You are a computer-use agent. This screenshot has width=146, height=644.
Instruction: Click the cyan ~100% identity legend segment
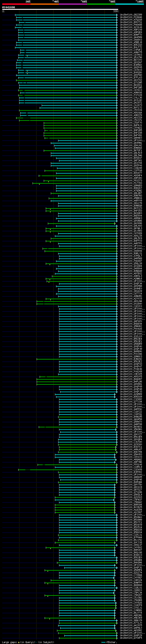pyautogui.click(x=130, y=4)
